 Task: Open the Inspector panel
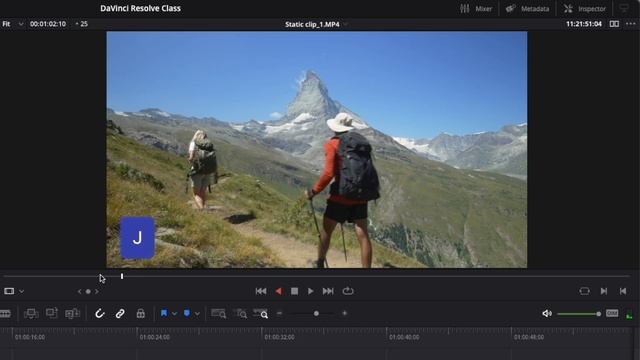pos(584,9)
